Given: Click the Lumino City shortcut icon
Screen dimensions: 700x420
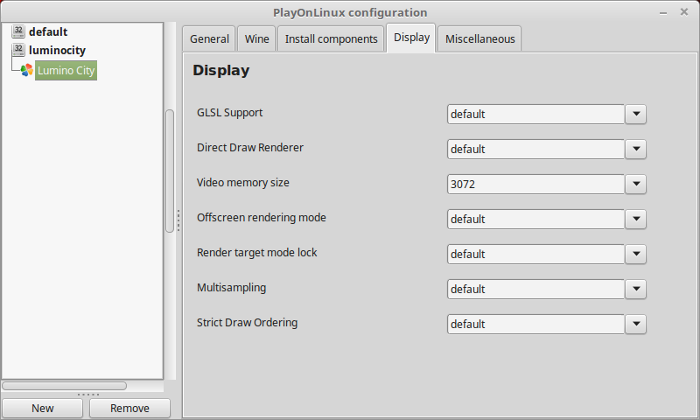Looking at the screenshot, I should click(x=27, y=70).
